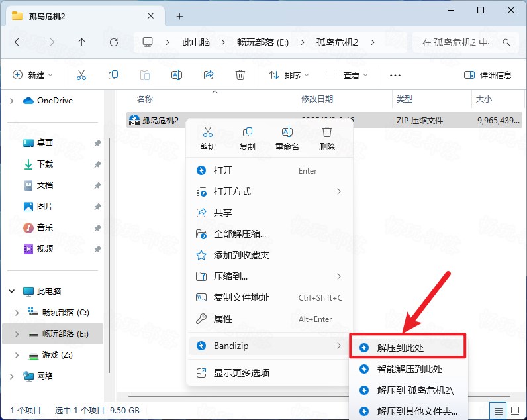Go back with the back arrow
Image resolution: width=527 pixels, height=420 pixels.
[x=19, y=42]
